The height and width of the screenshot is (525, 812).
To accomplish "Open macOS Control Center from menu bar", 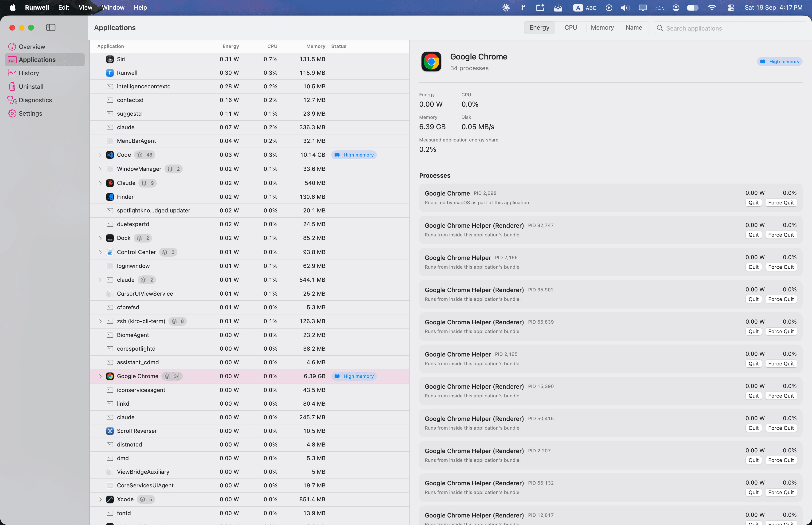I will [730, 8].
